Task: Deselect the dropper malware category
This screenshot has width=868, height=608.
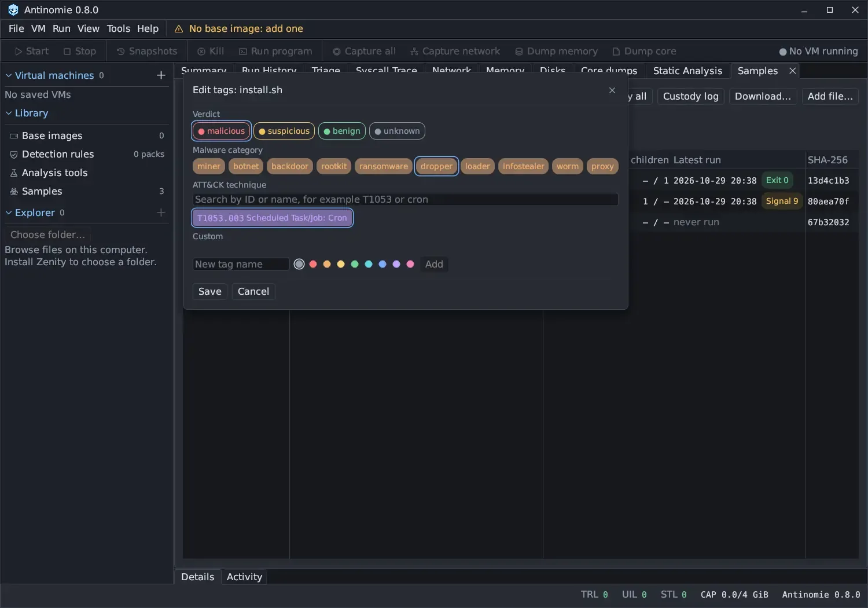Action: pyautogui.click(x=437, y=166)
